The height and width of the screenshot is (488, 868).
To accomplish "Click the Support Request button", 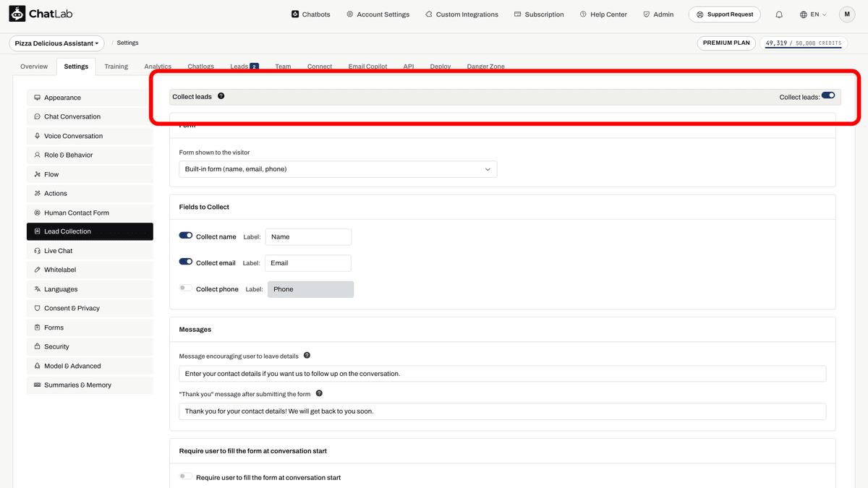I will click(725, 14).
